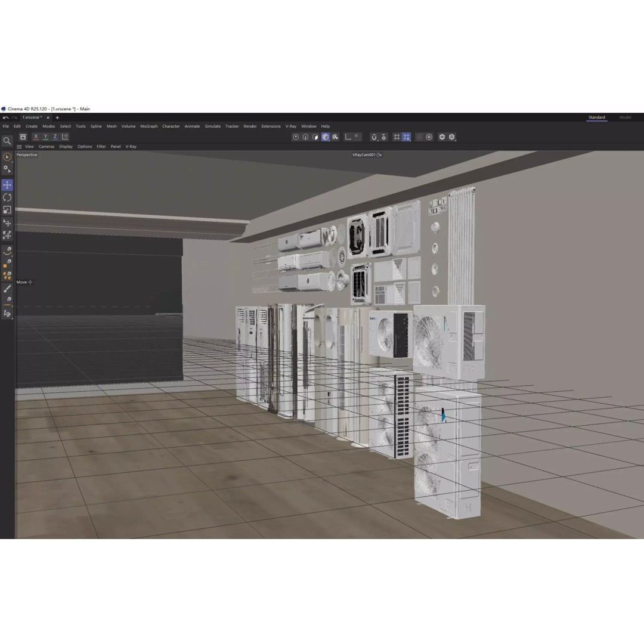Open the viewport Filter menu
This screenshot has height=644, width=644.
pyautogui.click(x=101, y=147)
